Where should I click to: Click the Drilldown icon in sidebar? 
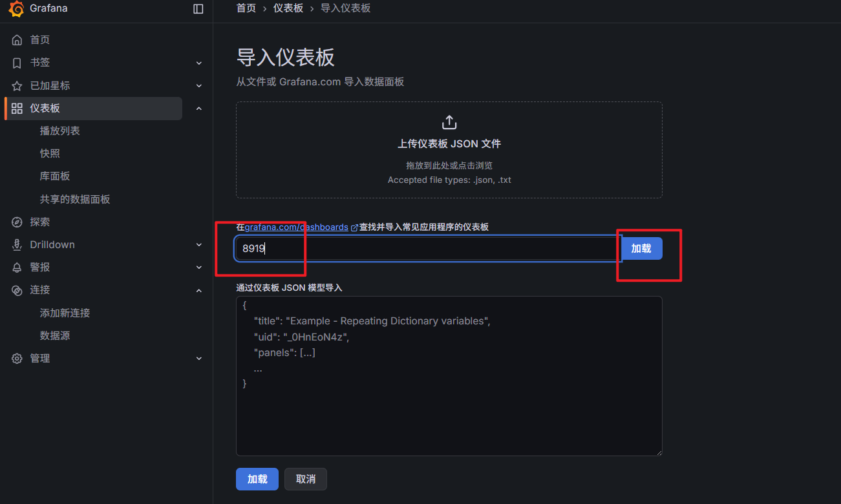tap(17, 244)
